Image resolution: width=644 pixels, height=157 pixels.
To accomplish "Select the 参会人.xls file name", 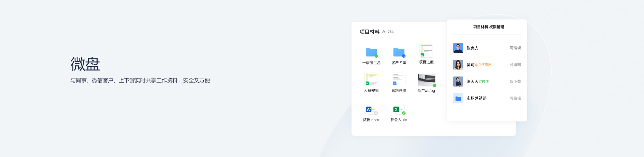I will [x=399, y=120].
